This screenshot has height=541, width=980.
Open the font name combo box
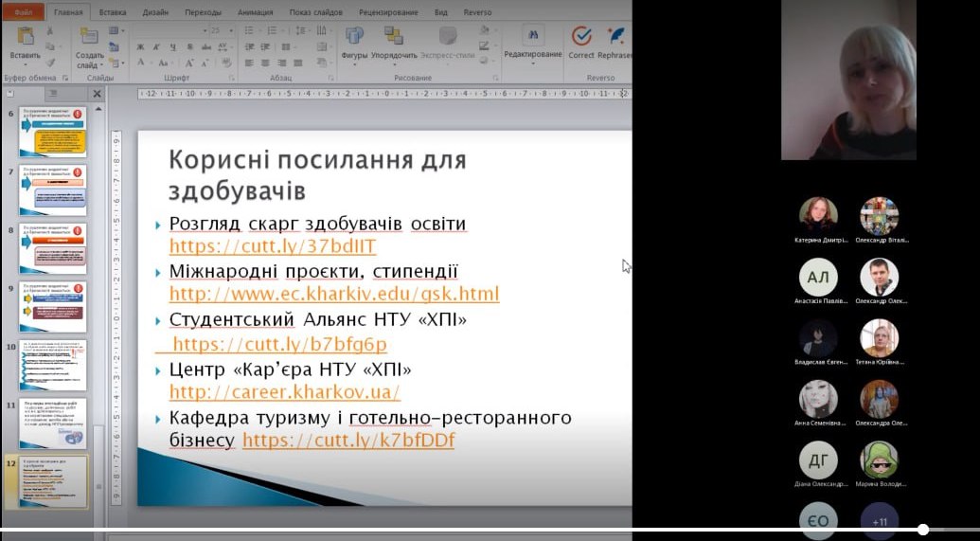click(170, 30)
